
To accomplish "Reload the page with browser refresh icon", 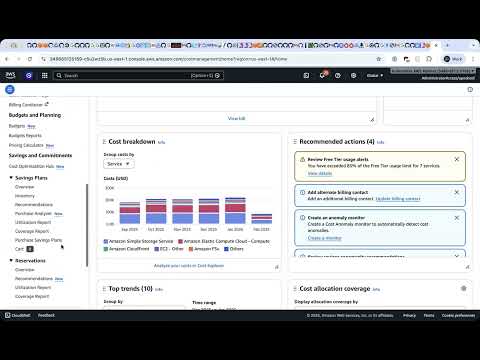I will [x=30, y=59].
